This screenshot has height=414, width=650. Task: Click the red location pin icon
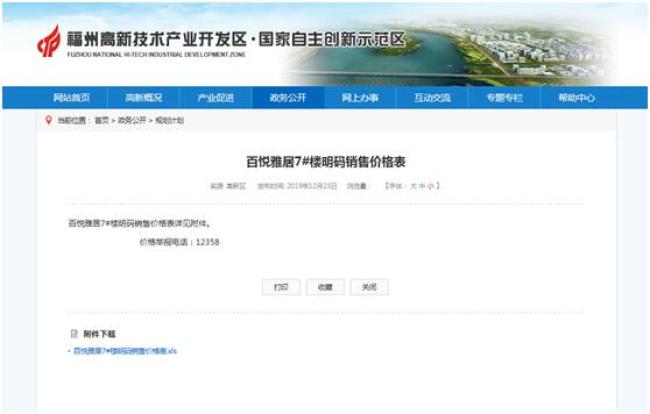(x=49, y=120)
